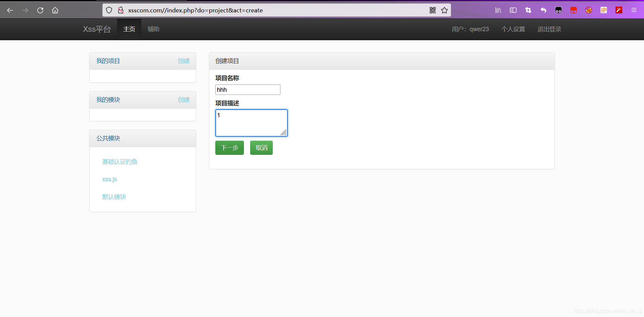Screen dimensions: 644x317
Task: Open 个人设置 settings
Action: (x=513, y=29)
